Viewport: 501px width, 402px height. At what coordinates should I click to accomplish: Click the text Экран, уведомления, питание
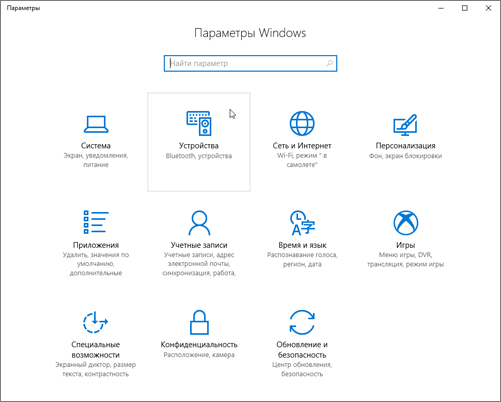click(96, 160)
